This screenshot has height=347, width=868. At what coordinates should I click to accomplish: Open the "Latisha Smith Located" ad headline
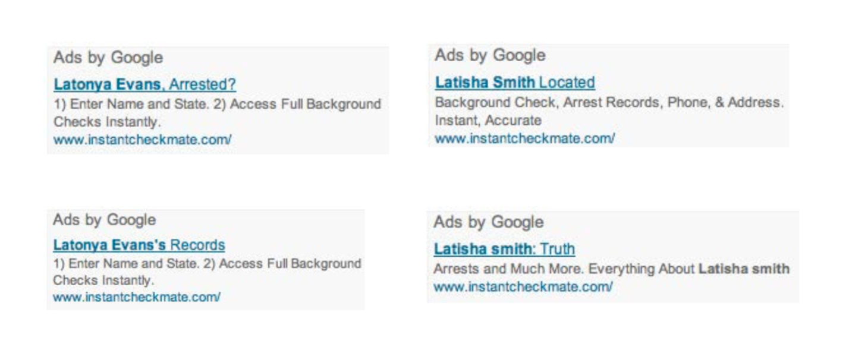pos(514,82)
